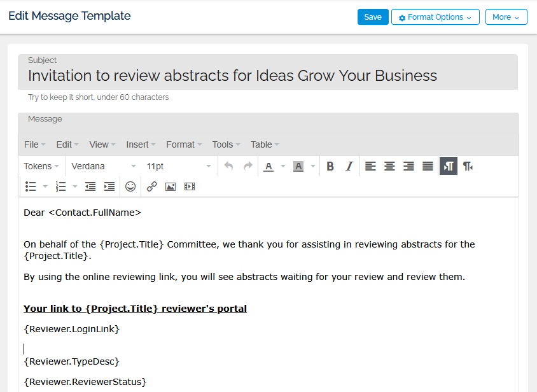The height and width of the screenshot is (392, 537).
Task: Open the Insert menu
Action: (141, 144)
